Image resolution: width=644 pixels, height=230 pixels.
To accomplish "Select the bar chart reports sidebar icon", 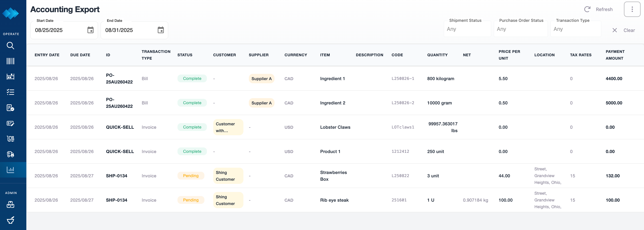I will (x=10, y=169).
